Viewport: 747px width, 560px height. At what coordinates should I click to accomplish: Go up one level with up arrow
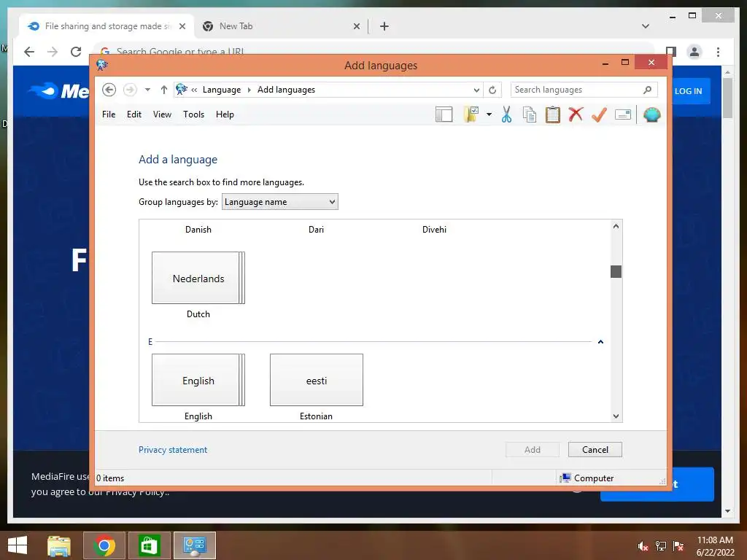(x=164, y=90)
